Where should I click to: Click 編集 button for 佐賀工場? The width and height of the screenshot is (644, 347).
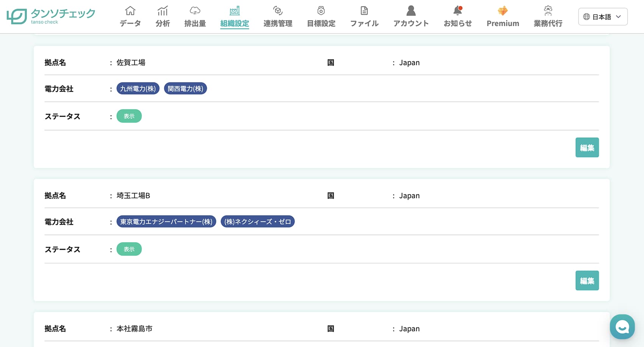pyautogui.click(x=587, y=148)
